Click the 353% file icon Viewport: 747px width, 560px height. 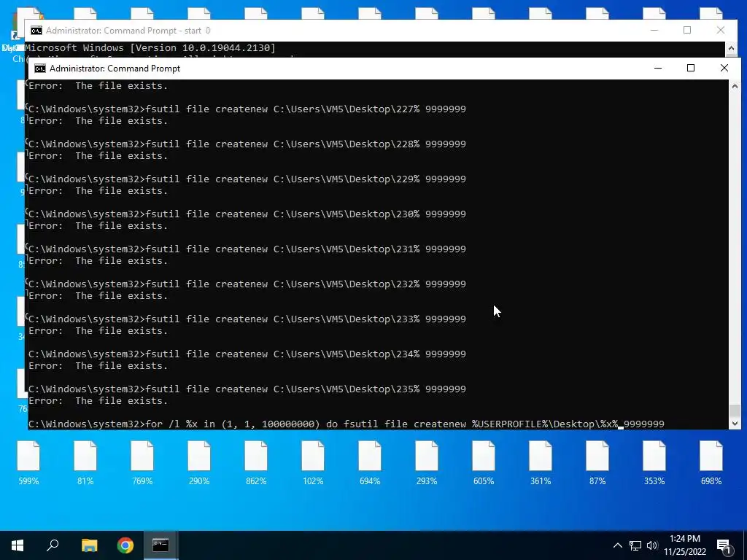click(654, 463)
